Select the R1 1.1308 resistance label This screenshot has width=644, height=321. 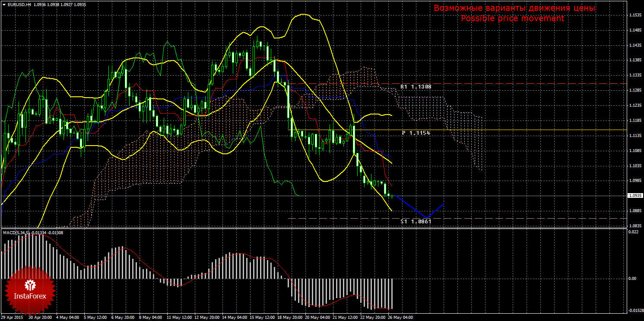coord(415,87)
